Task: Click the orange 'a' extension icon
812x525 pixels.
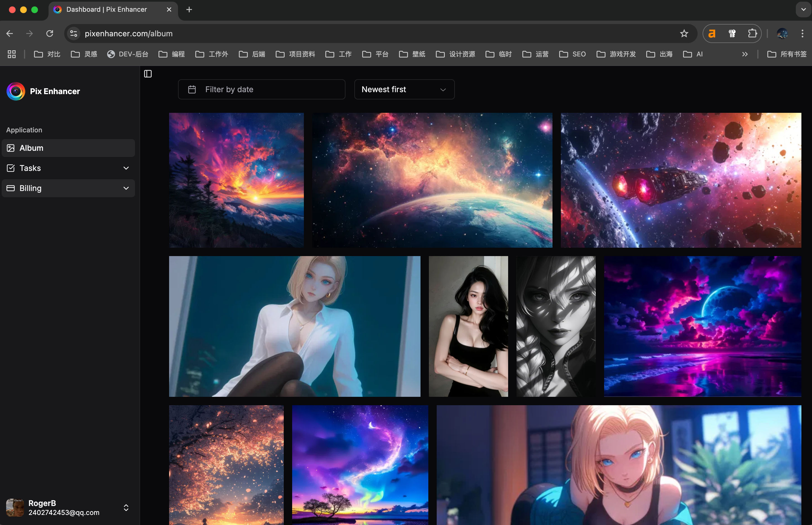Action: [x=712, y=34]
